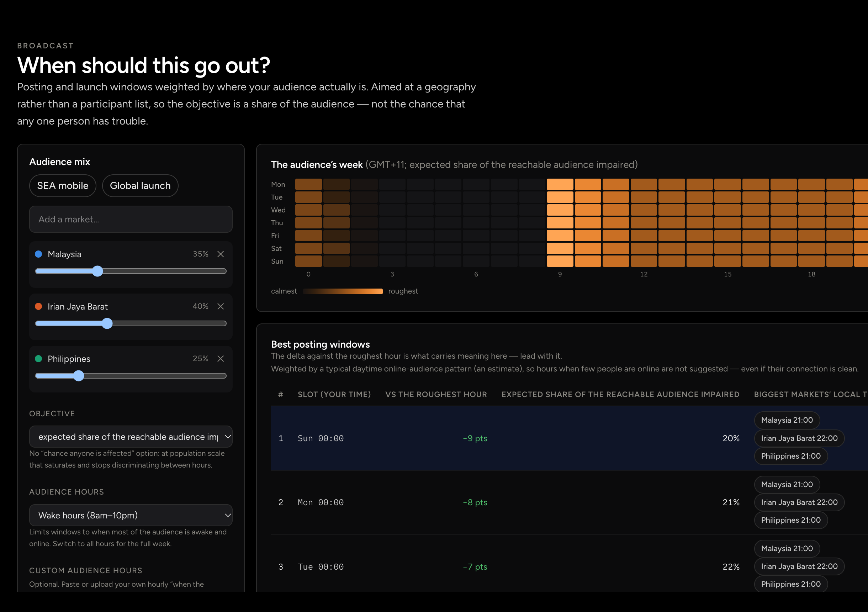This screenshot has width=868, height=612.
Task: Remove the Malaysia market
Action: coord(221,254)
